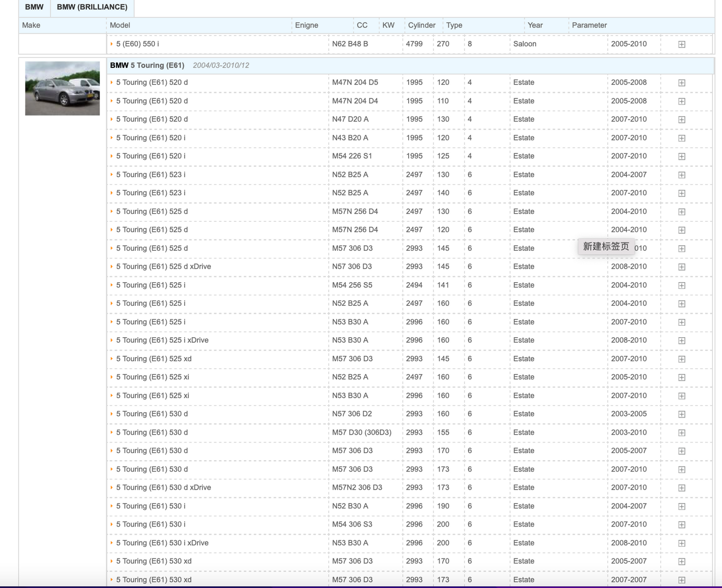Expand parameters for 530 i M54 306 S3 row

point(682,525)
